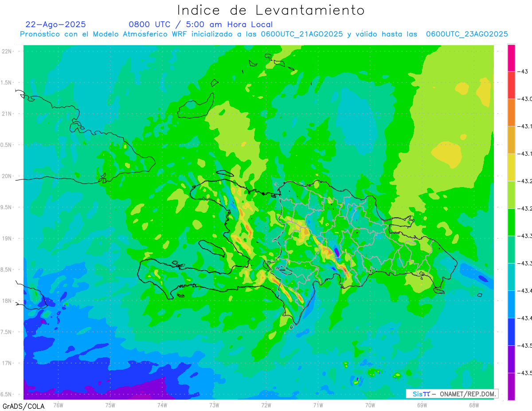Image resolution: width=532 pixels, height=411 pixels.
Task: Click the turquoise legend swatch
Action: coord(511,277)
